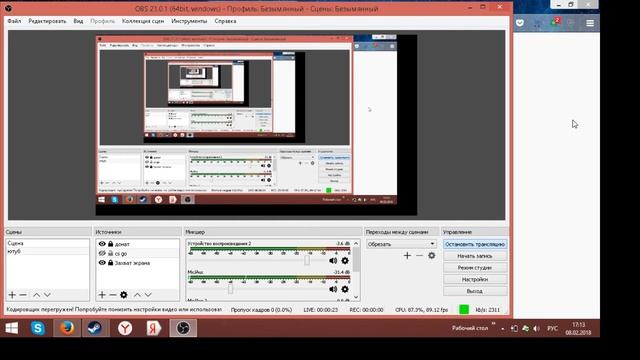Unlock the донат source lock icon
The width and height of the screenshot is (640, 360).
111,244
